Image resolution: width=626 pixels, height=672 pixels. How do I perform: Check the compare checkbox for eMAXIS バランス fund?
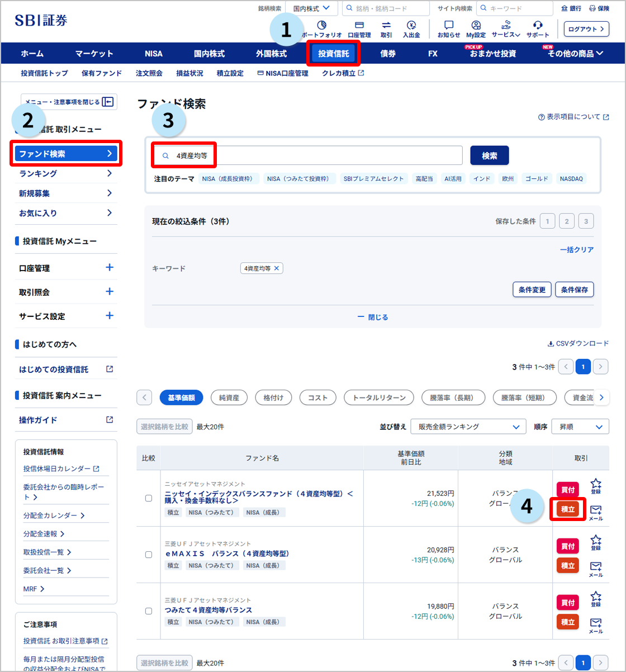pyautogui.click(x=149, y=554)
